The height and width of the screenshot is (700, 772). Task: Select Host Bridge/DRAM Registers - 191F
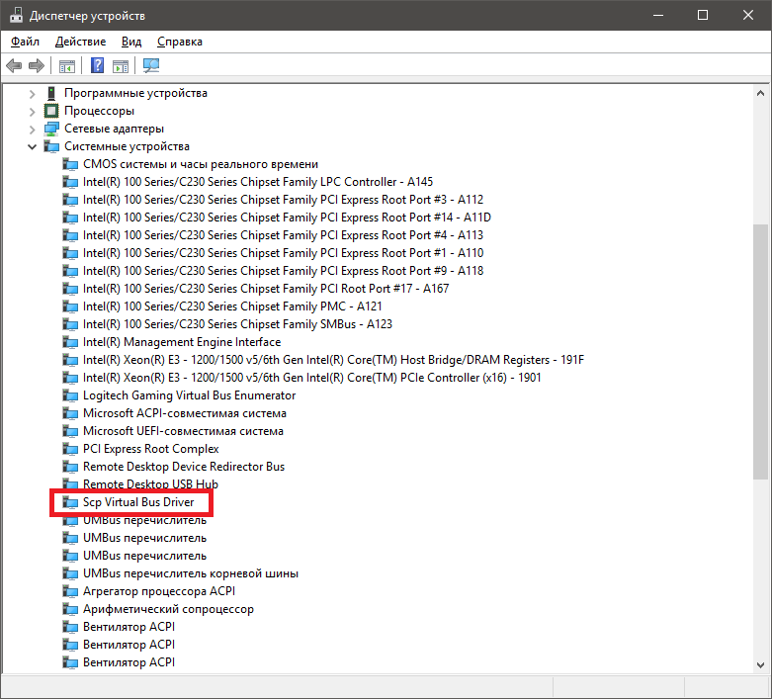pos(333,360)
